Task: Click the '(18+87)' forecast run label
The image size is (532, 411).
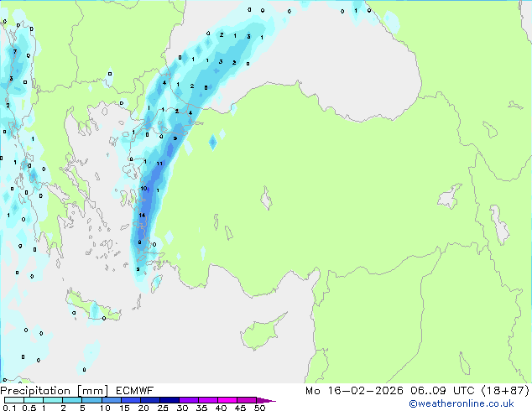Action: pyautogui.click(x=505, y=391)
